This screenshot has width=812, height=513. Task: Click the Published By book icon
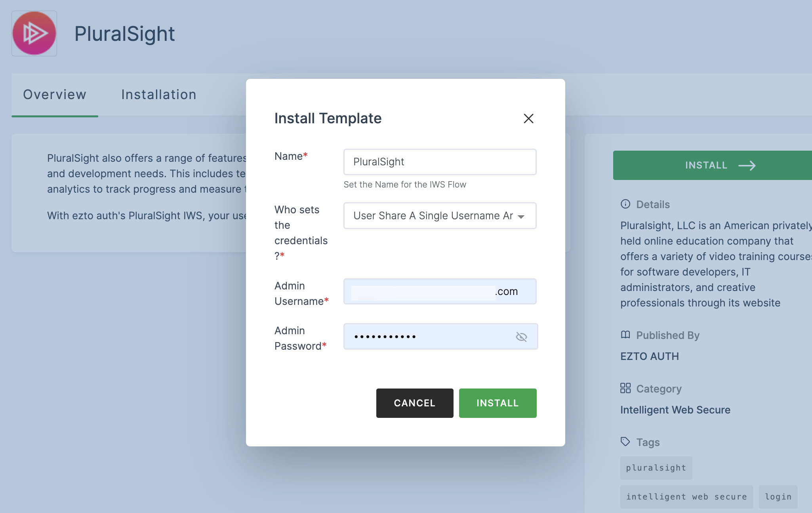(x=625, y=335)
